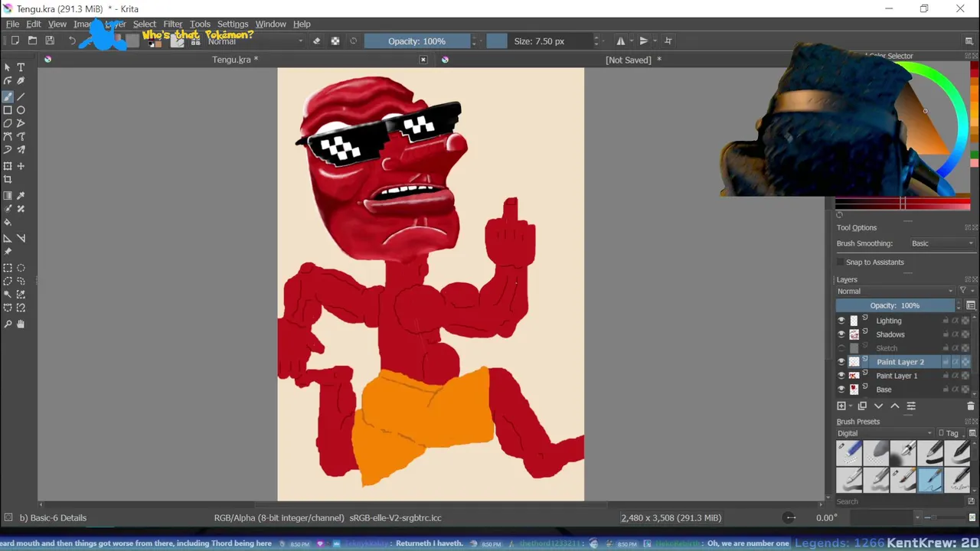This screenshot has width=980, height=551.
Task: Select the Transform tool
Action: click(8, 166)
